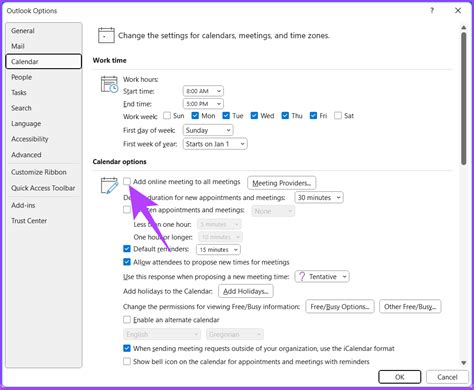Click the scrollbar down arrow
This screenshot has width=474, height=390.
point(463,363)
